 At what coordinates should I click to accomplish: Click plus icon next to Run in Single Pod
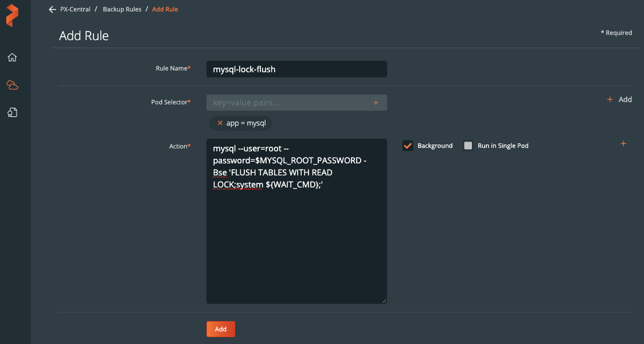[x=623, y=144]
